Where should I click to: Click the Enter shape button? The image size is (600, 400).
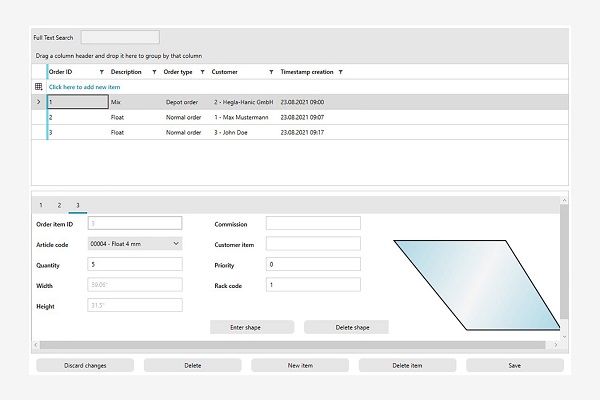point(251,327)
